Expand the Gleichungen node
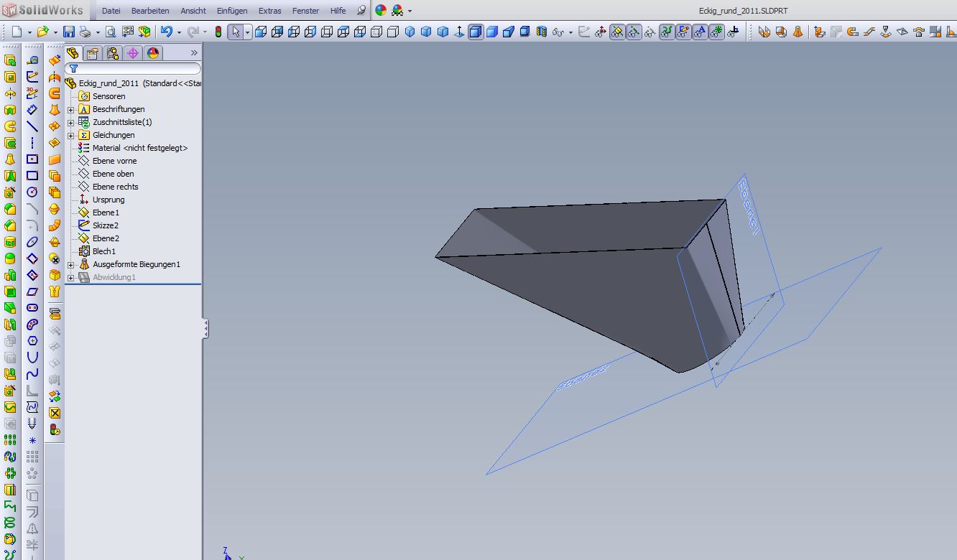 (71, 135)
